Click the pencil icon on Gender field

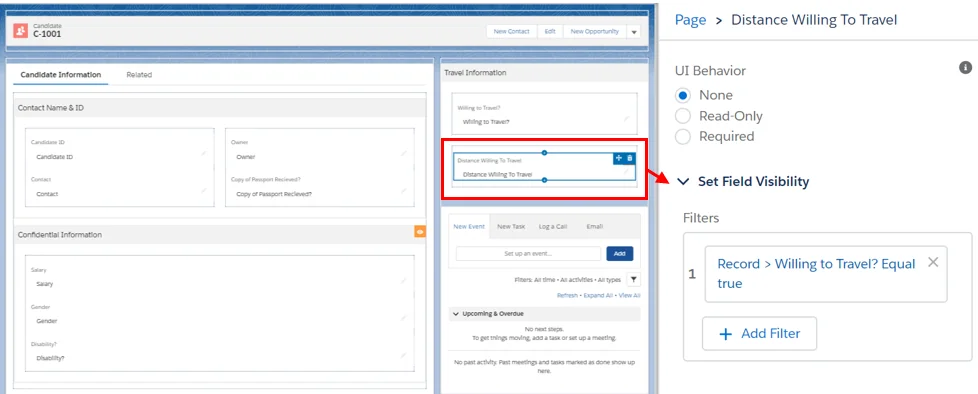coord(404,318)
